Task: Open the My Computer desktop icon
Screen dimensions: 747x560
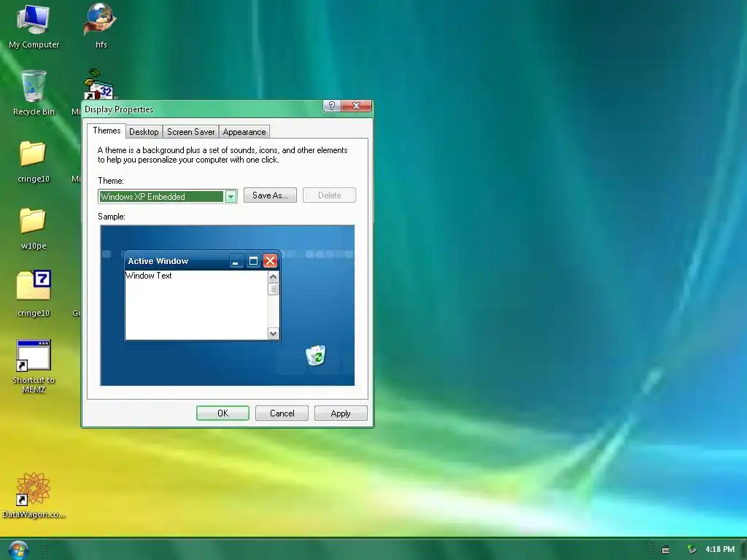Action: [34, 26]
